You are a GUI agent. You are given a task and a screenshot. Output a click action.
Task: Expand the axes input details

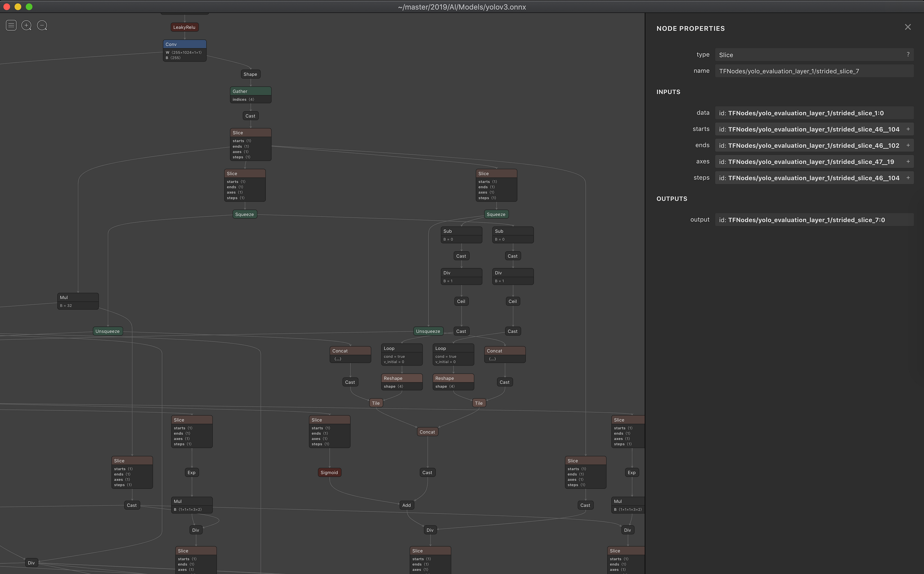click(x=908, y=162)
